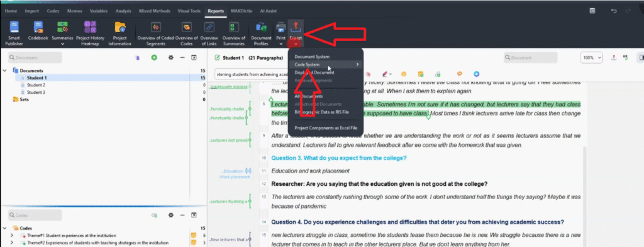Viewport: 644px width, 247px height.
Task: Open Codes panel settings gear
Action: [171, 215]
